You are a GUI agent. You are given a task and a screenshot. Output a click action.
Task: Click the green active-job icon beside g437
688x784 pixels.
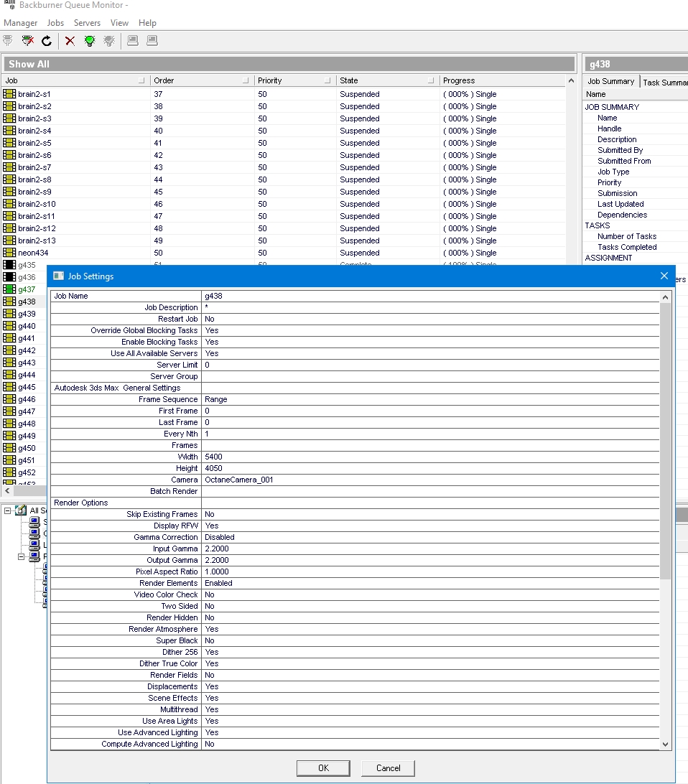coord(9,289)
